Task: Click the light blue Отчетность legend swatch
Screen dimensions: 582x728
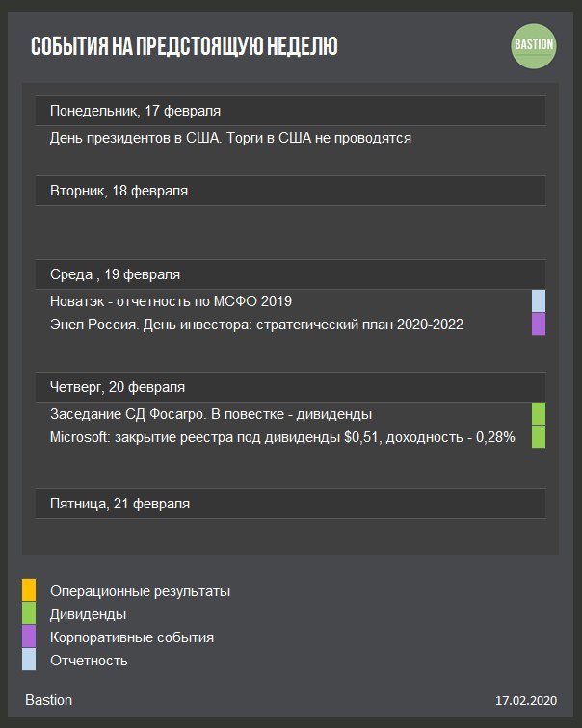Action: [29, 660]
